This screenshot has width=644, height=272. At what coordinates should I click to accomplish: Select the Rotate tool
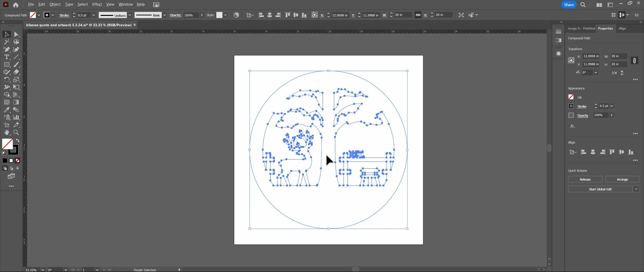tap(7, 79)
